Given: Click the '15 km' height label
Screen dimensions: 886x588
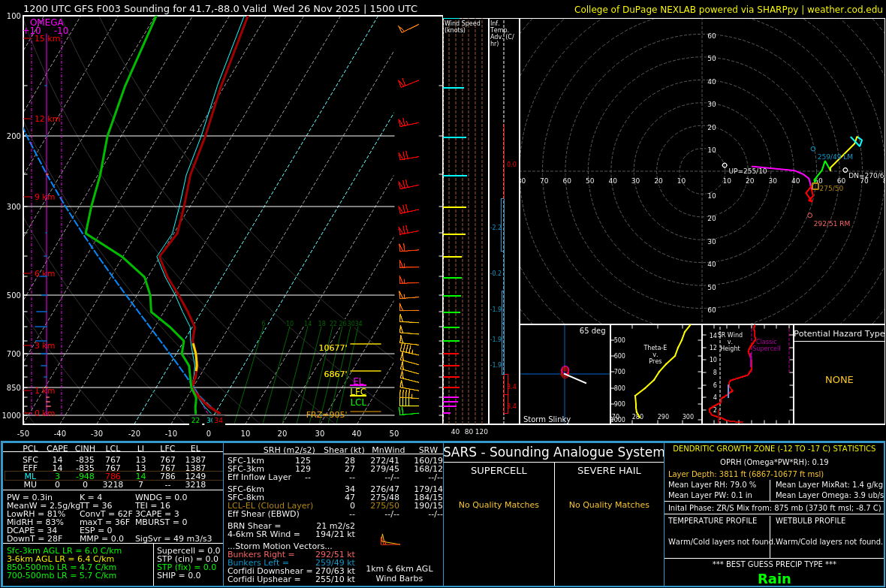Looking at the screenshot, I should (x=47, y=38).
